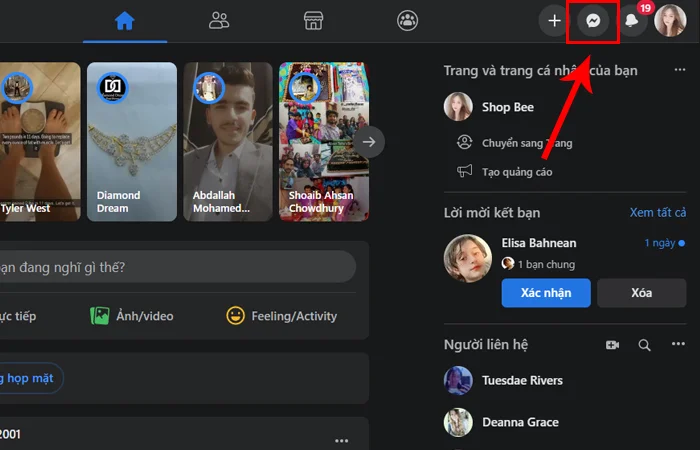The image size is (700, 450).
Task: Start a new video room icon
Action: point(612,345)
